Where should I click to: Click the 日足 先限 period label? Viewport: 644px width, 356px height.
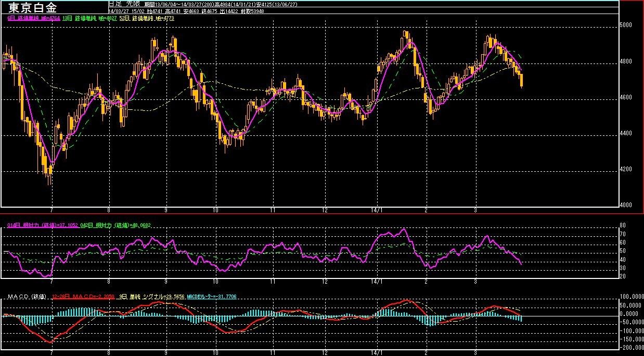point(124,4)
